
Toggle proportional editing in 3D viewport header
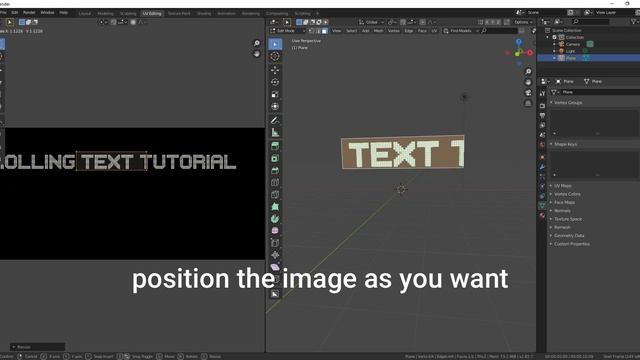click(x=423, y=22)
